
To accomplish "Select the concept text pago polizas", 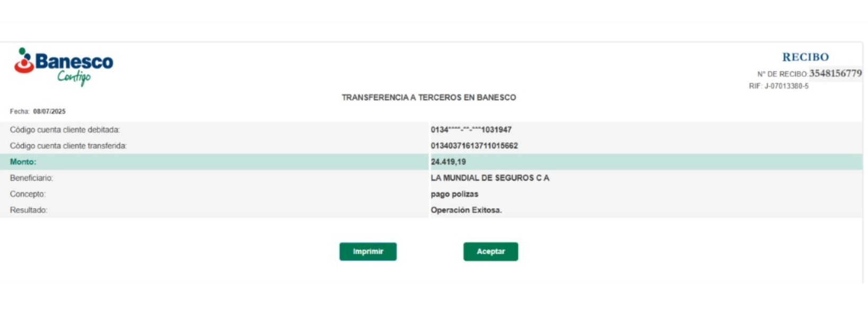I will (454, 195).
